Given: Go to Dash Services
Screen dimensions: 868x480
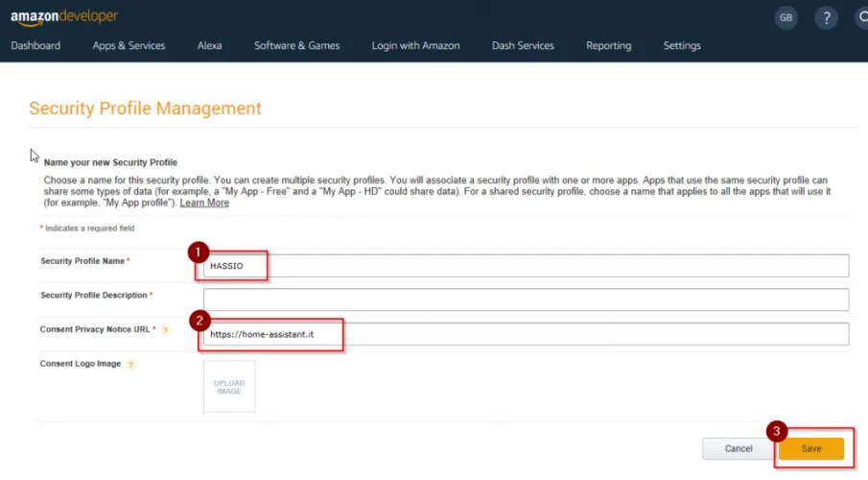Looking at the screenshot, I should click(523, 45).
